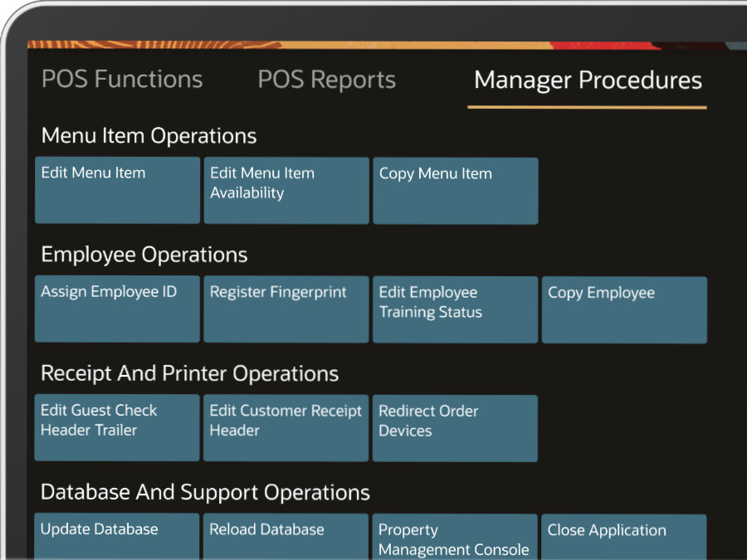Select Edit Customer Receipt Header
The image size is (747, 560).
pos(286,428)
